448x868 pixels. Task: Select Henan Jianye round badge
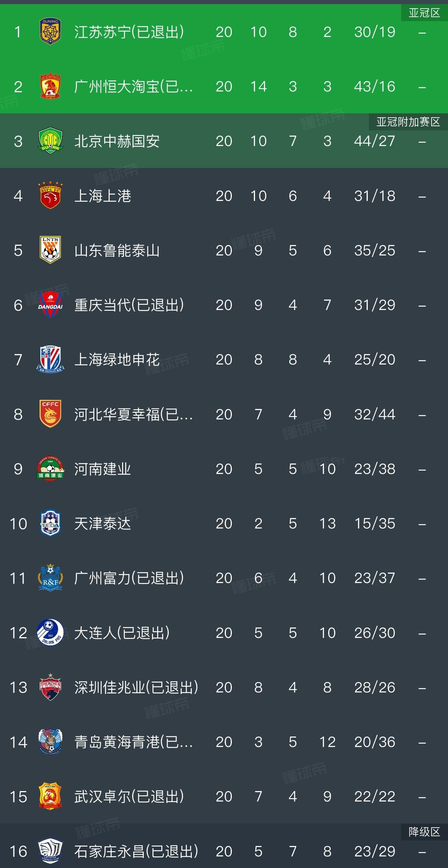pos(50,468)
